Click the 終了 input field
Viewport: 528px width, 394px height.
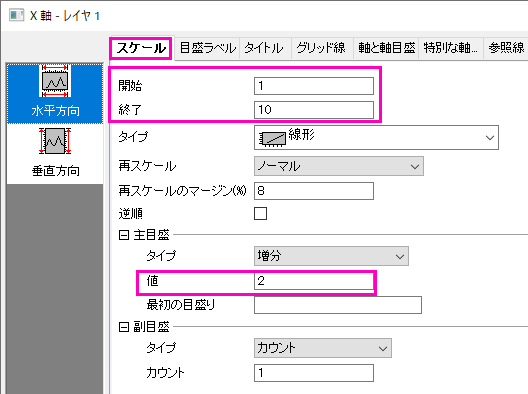[314, 110]
